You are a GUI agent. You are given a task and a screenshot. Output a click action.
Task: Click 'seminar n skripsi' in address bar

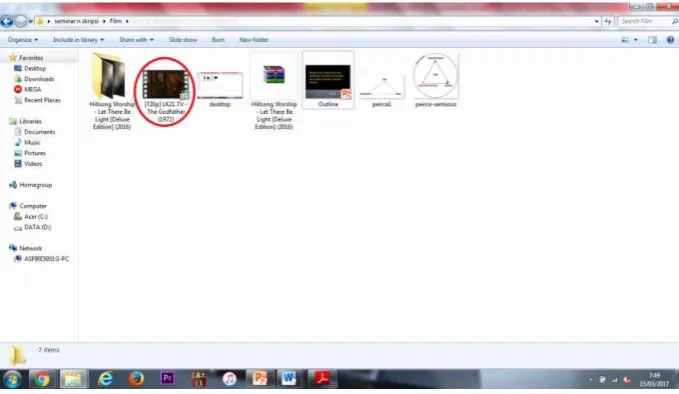[76, 21]
